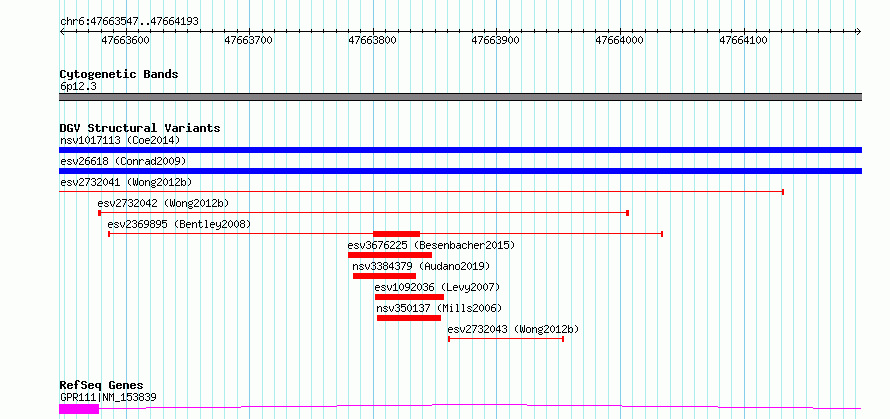Click the ruler's right arrow end
The image size is (890, 419).
(x=859, y=32)
